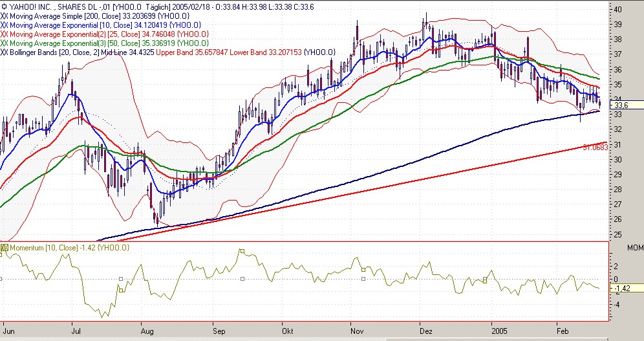Click the Feb label on time axis
The image size is (644, 341).
tap(563, 331)
